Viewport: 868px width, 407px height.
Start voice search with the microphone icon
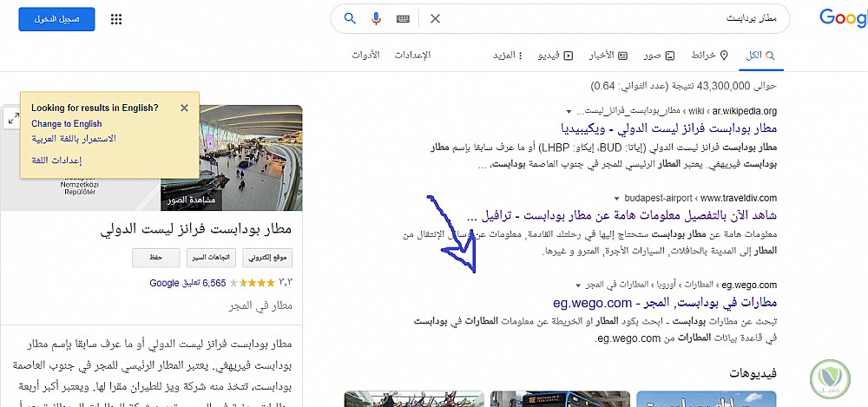tap(377, 18)
